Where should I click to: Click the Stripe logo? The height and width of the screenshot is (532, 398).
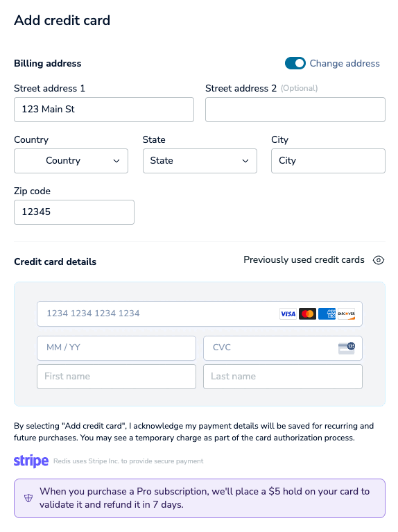pos(31,461)
